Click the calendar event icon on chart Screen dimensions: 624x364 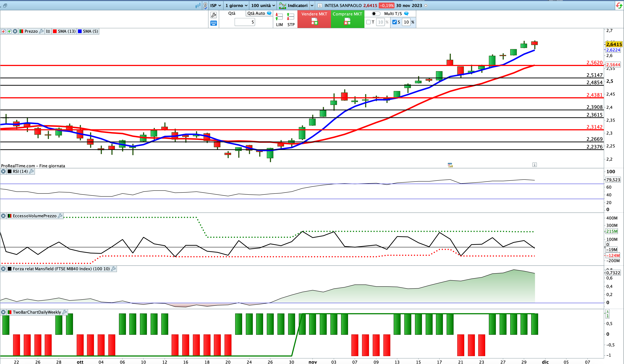coord(450,165)
